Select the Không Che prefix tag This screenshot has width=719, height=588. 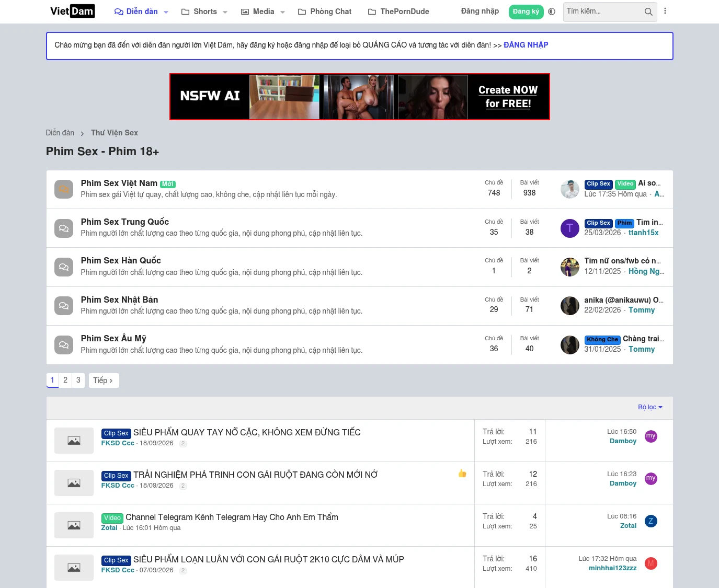pyautogui.click(x=602, y=339)
